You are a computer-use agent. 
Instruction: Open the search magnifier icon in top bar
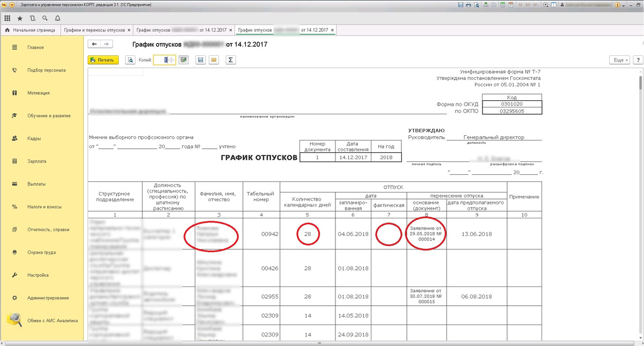coord(45,18)
